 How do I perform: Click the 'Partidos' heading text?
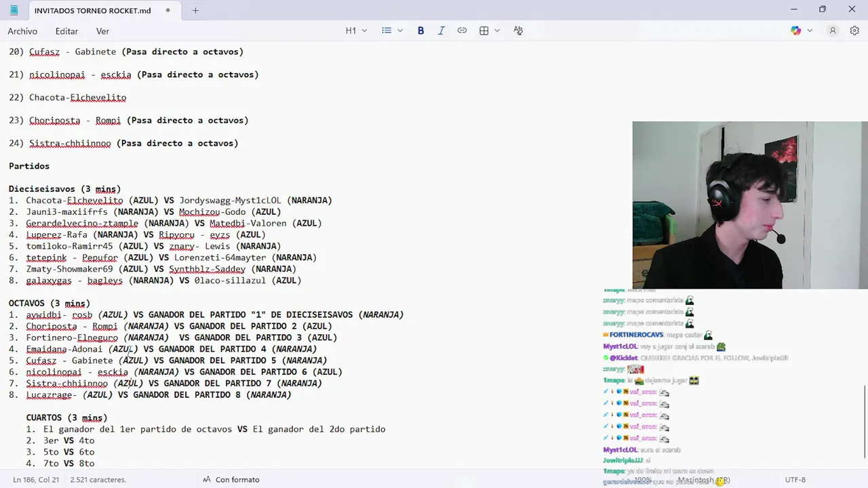[29, 166]
